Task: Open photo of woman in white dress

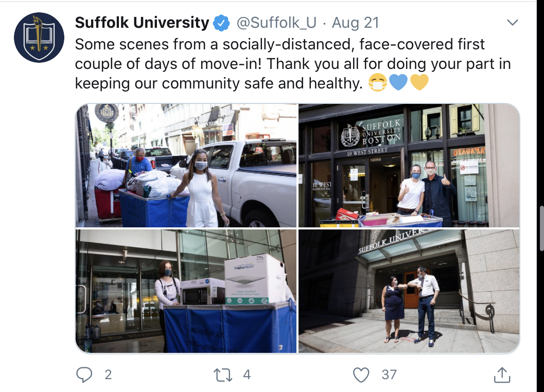Action: click(x=186, y=166)
